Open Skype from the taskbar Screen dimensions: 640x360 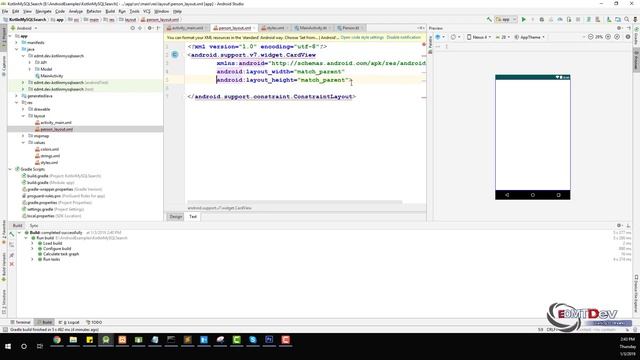point(253,340)
